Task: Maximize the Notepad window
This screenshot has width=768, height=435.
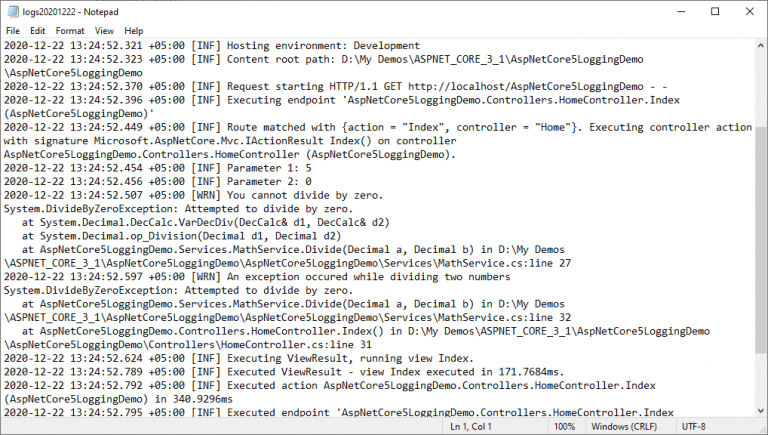Action: [x=715, y=12]
